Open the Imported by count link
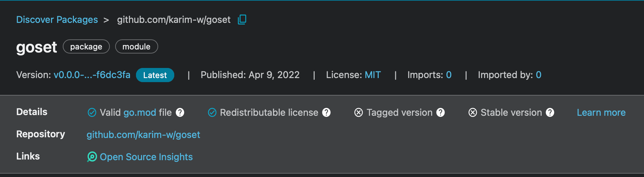644x177 pixels. [539, 75]
